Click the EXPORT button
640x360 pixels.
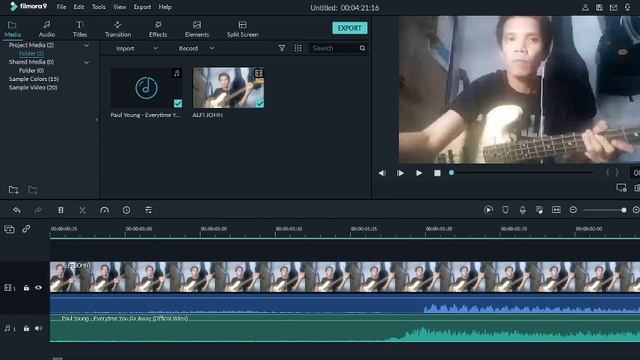pos(349,28)
